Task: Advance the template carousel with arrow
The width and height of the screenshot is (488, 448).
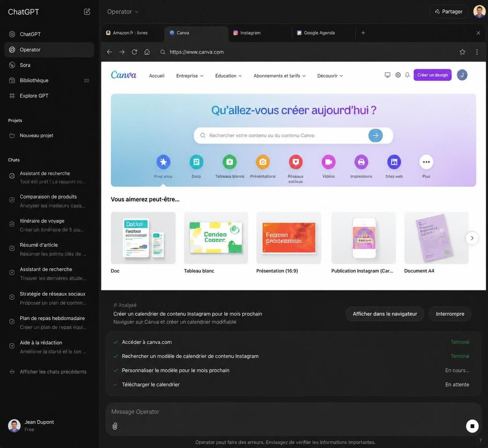Action: click(x=472, y=238)
